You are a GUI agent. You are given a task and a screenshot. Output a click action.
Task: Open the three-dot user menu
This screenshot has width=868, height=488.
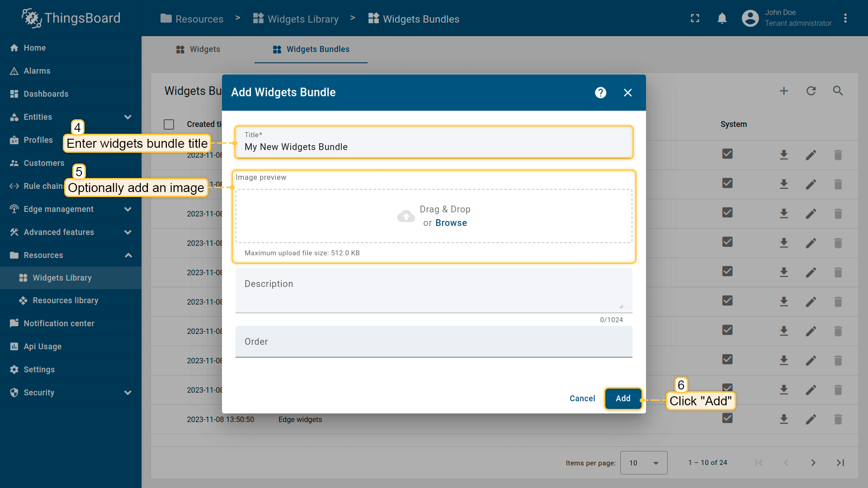(845, 18)
